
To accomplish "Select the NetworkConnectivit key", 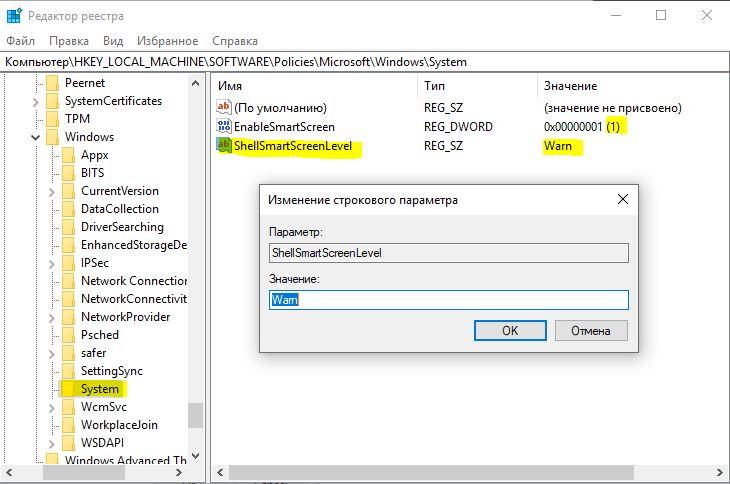I will 134,299.
